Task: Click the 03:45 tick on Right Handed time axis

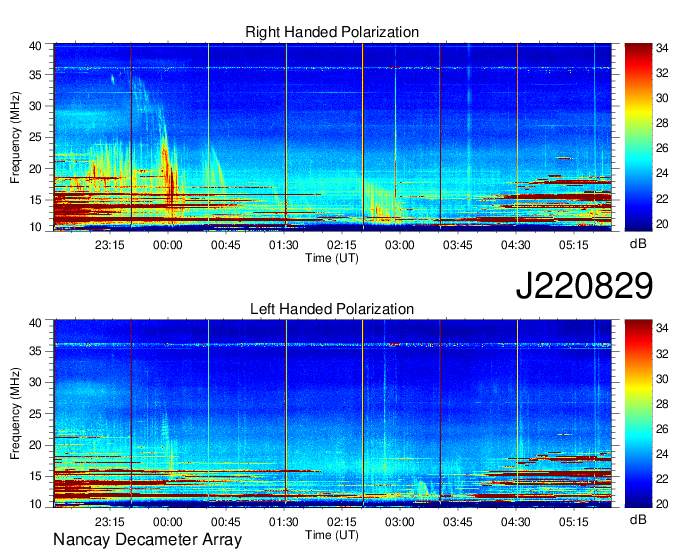Action: pos(458,245)
